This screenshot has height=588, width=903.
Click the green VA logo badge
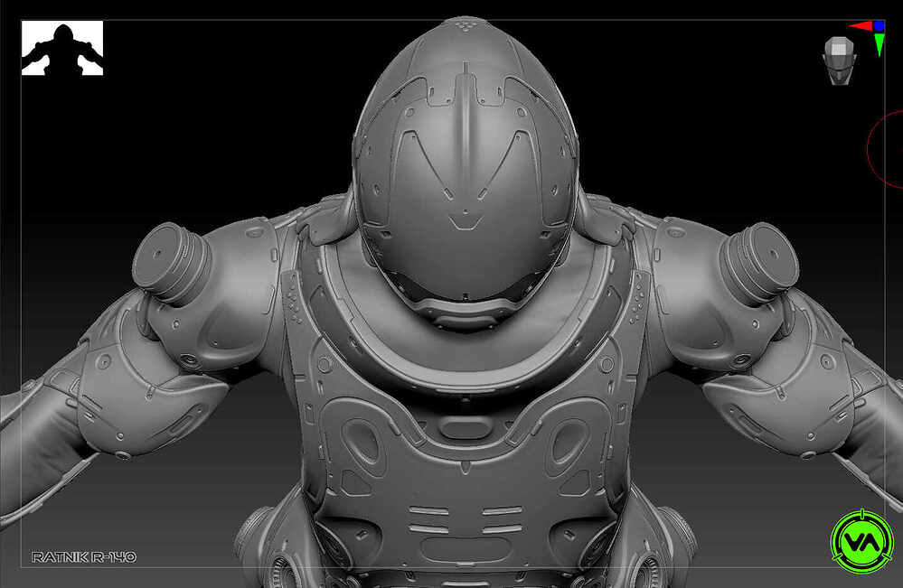[x=862, y=541]
